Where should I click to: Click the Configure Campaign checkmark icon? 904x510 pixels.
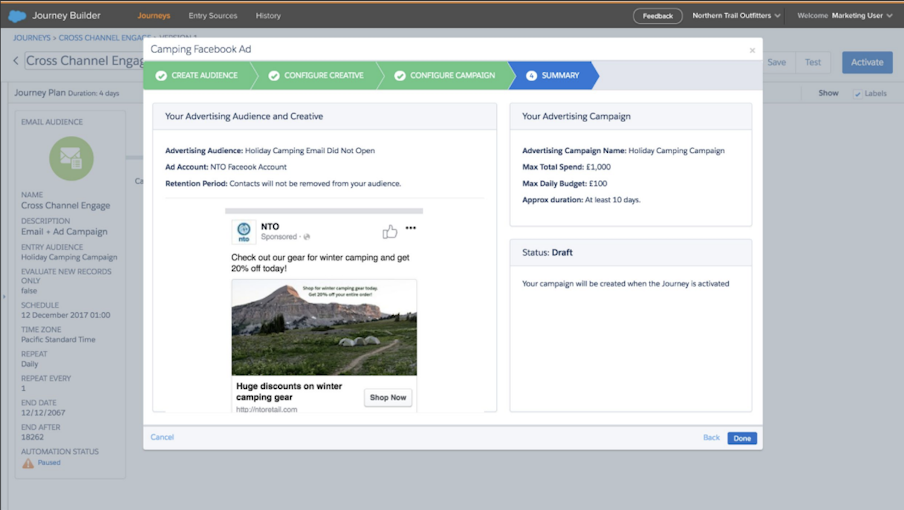pyautogui.click(x=400, y=75)
